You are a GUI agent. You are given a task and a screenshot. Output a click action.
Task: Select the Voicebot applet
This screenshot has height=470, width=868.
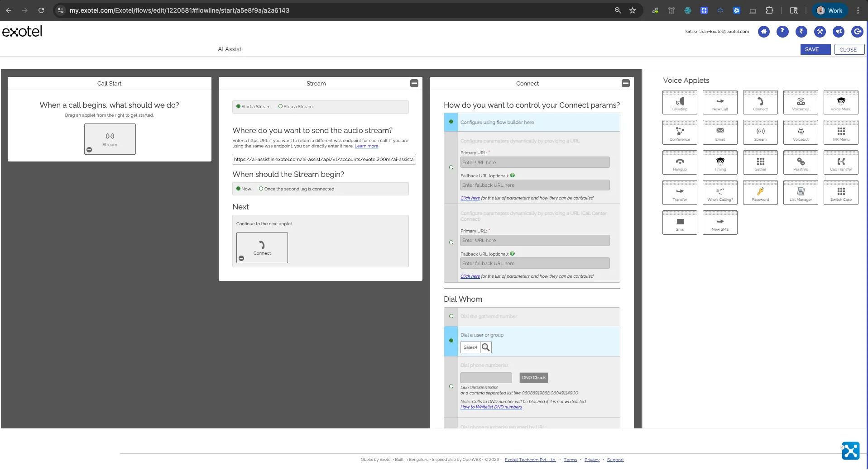pyautogui.click(x=801, y=133)
